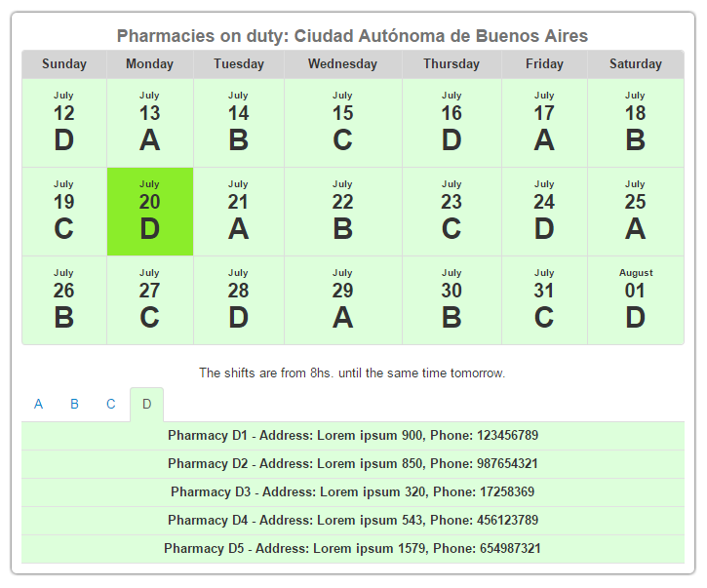Image resolution: width=707 pixels, height=588 pixels.
Task: Click the Pharmacies on duty heading
Action: 352,36
